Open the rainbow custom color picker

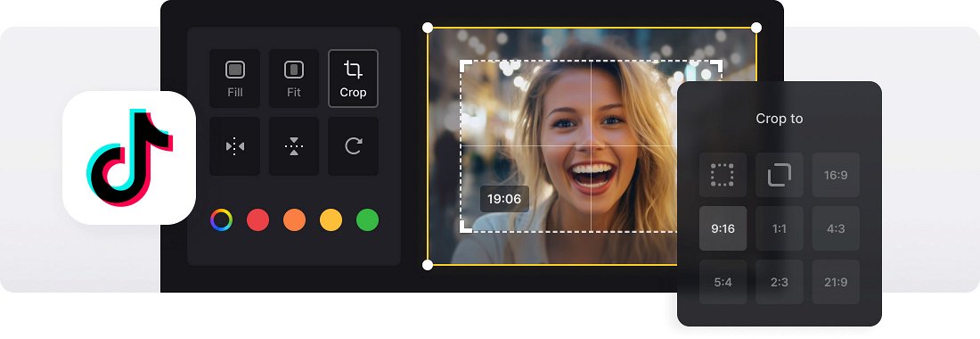pyautogui.click(x=221, y=220)
